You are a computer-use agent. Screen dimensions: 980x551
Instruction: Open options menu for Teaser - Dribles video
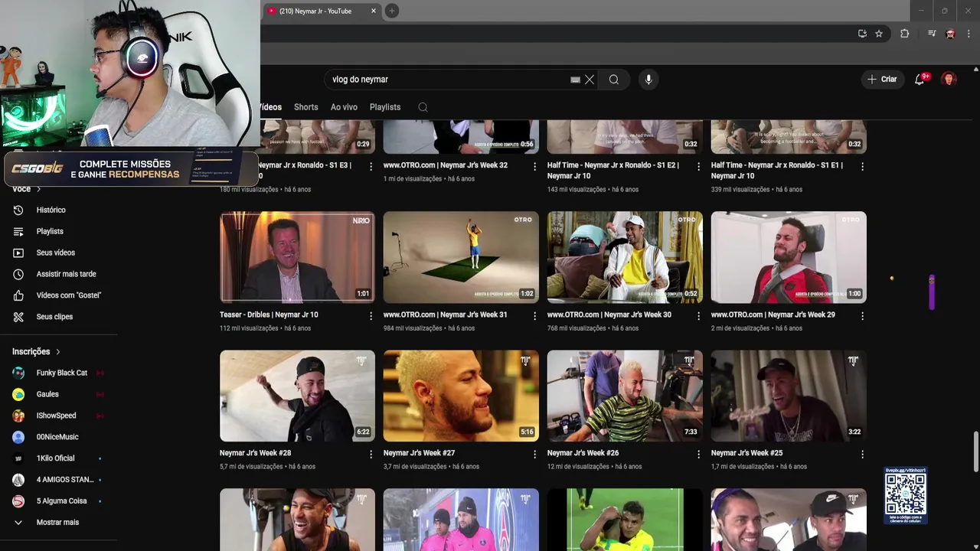[x=371, y=315]
